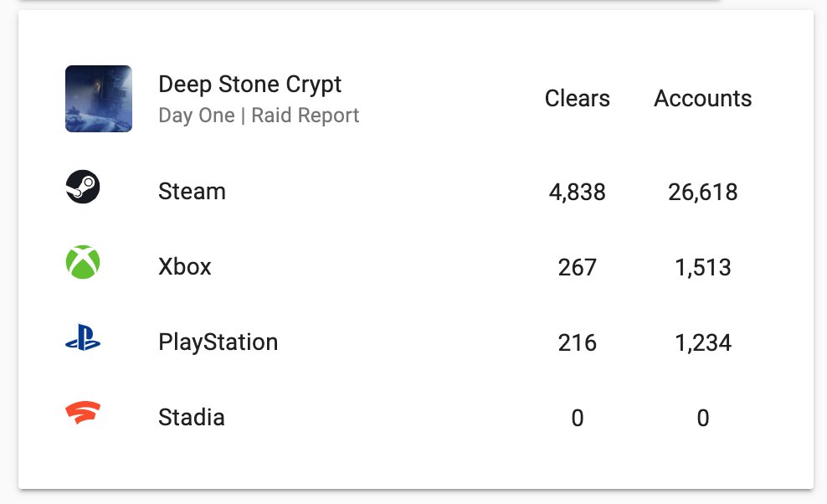Screen dimensions: 827x504
Task: Click Xbox accounts value 1,513
Action: pos(702,268)
